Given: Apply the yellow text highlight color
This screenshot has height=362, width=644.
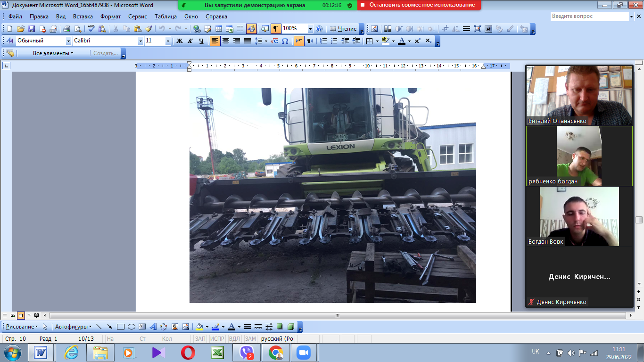Looking at the screenshot, I should pyautogui.click(x=385, y=41).
